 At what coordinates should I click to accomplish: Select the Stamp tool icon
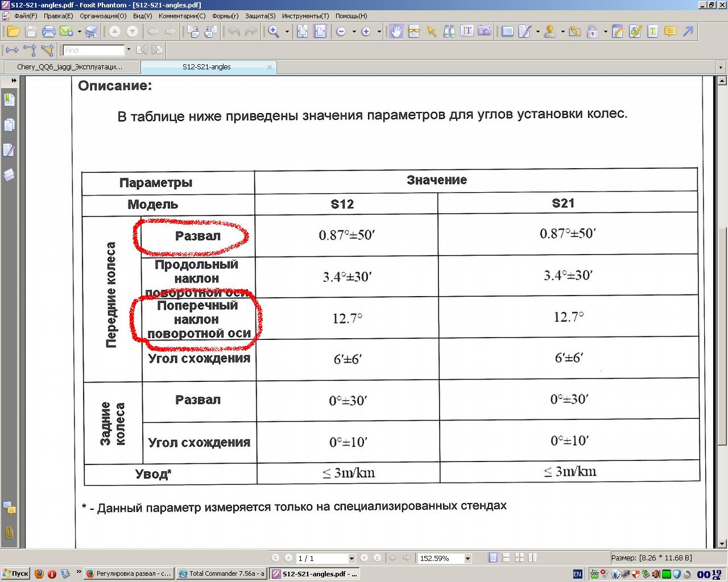(549, 31)
